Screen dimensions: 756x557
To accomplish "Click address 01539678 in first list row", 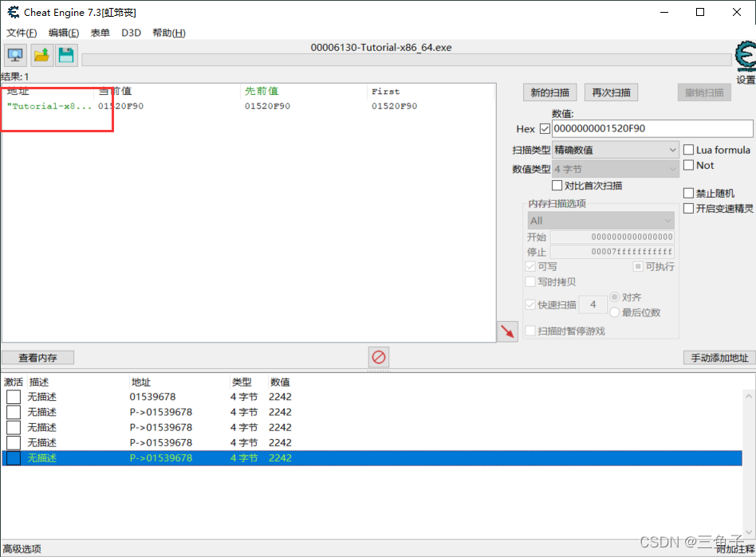I will [152, 397].
